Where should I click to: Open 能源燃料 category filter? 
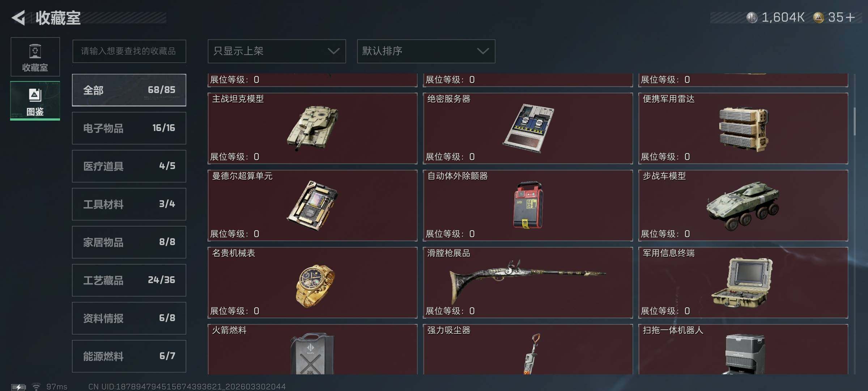click(x=129, y=356)
